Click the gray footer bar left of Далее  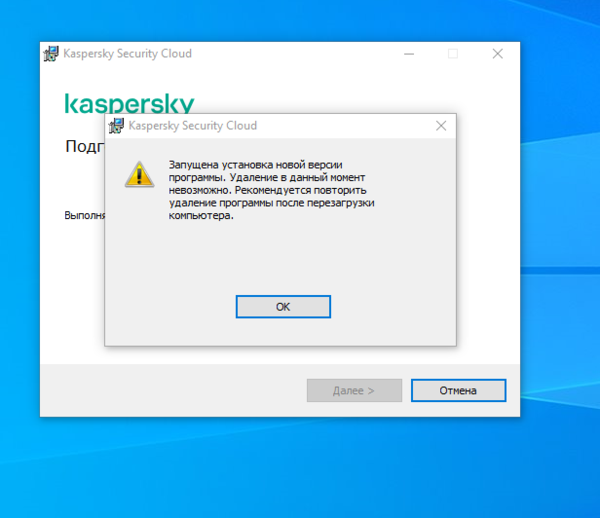172,390
